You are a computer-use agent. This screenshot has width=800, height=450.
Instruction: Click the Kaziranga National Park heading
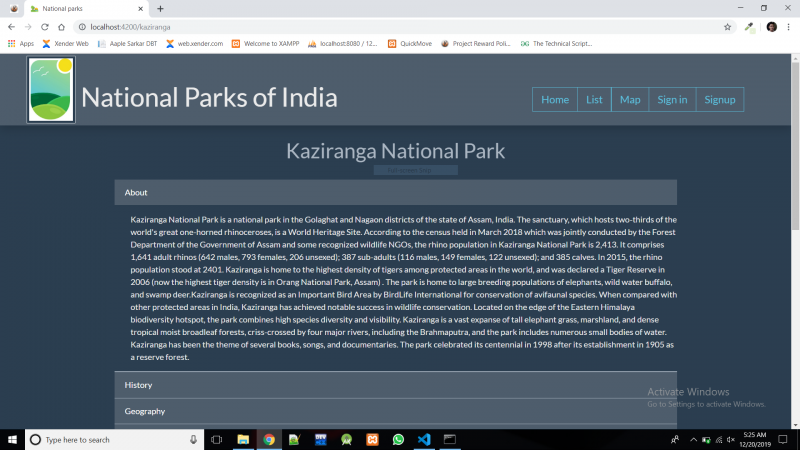tap(395, 151)
